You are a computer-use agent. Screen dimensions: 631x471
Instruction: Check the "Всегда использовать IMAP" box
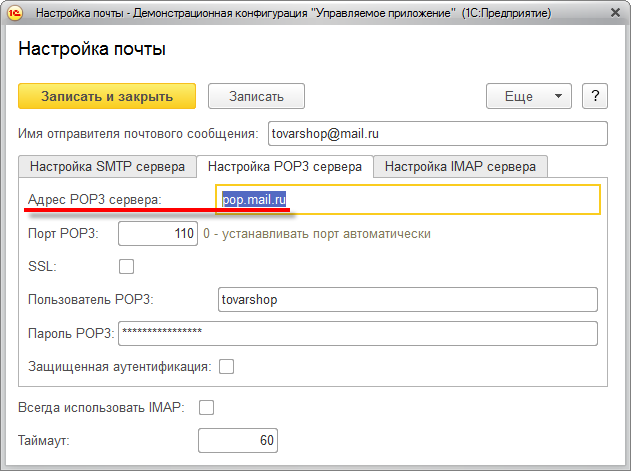[207, 407]
